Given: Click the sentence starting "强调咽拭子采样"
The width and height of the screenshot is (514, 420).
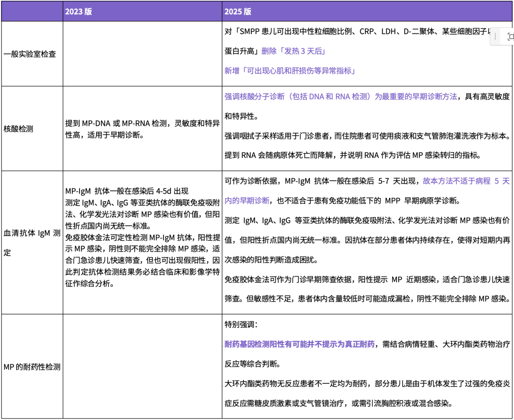Looking at the screenshot, I should tap(366, 136).
